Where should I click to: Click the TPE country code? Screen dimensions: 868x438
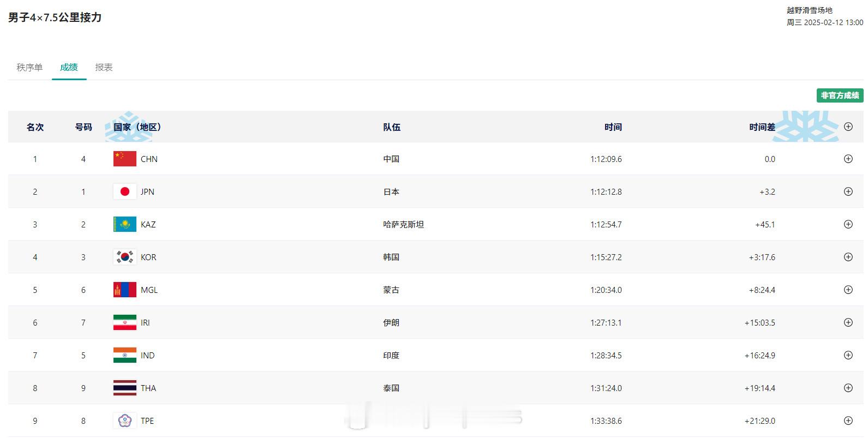click(x=147, y=421)
